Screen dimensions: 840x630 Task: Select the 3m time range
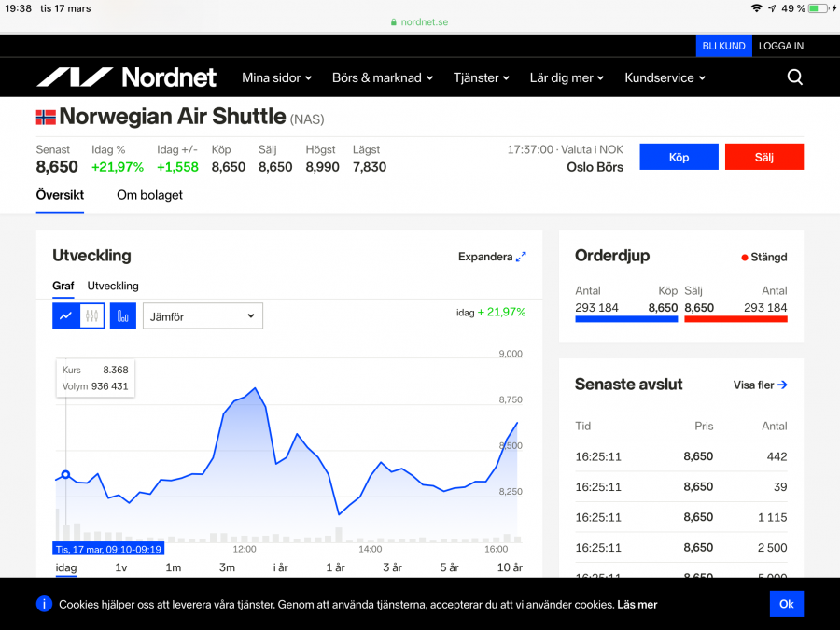coord(227,567)
